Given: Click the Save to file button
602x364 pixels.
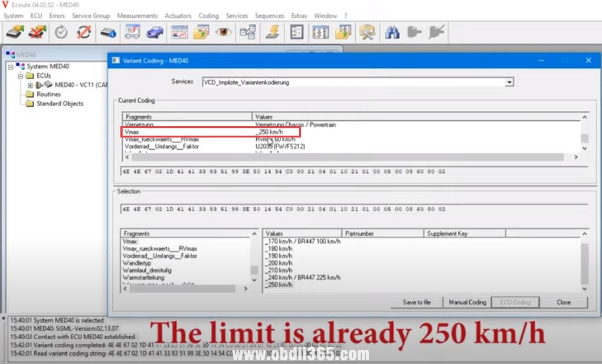Looking at the screenshot, I should click(417, 302).
